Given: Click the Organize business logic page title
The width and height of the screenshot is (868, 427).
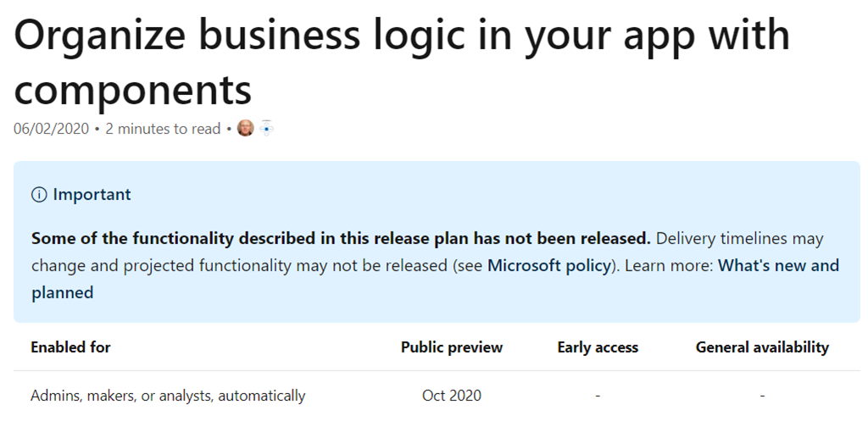Looking at the screenshot, I should (x=401, y=61).
